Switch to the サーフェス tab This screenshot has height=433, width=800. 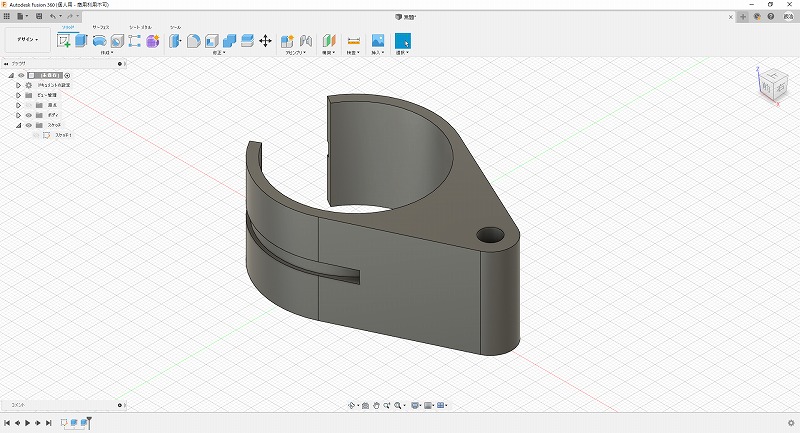pos(101,27)
